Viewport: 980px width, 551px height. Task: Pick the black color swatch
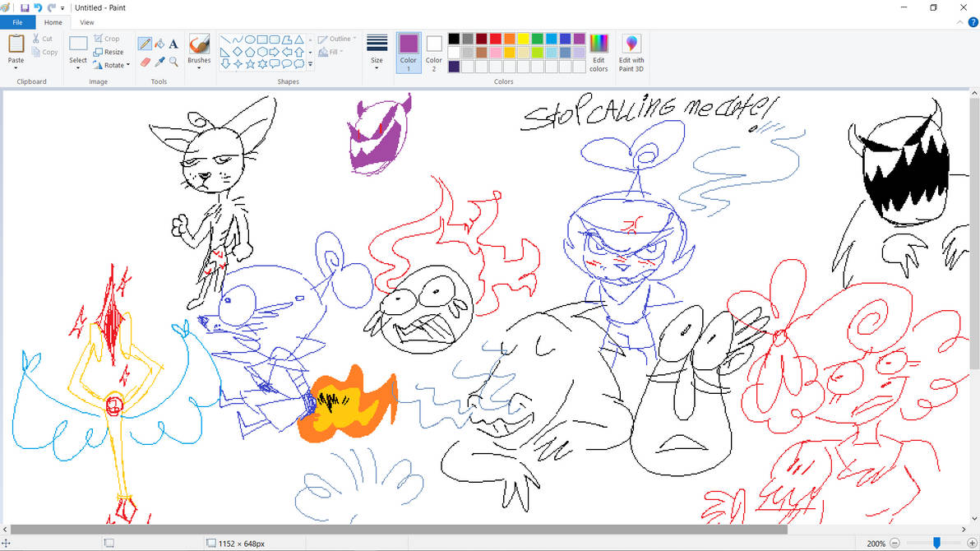455,39
